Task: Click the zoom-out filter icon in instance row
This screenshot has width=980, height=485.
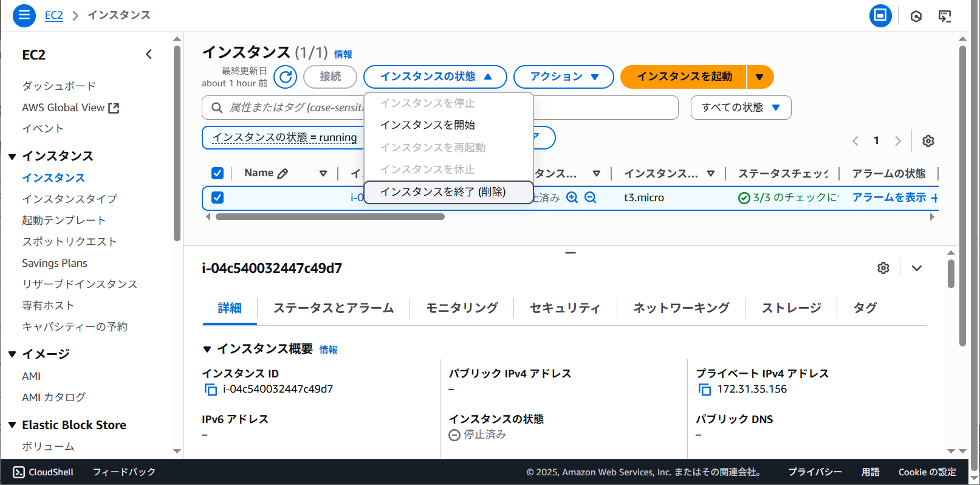Action: (x=590, y=198)
